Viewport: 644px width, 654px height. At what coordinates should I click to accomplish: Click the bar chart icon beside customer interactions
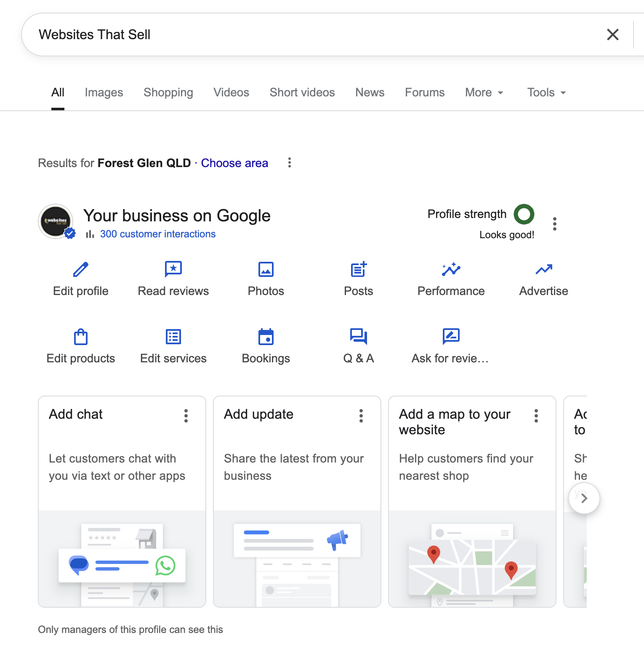90,234
